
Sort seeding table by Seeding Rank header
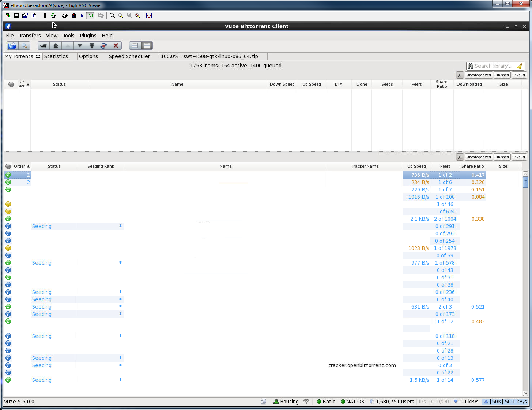[101, 166]
